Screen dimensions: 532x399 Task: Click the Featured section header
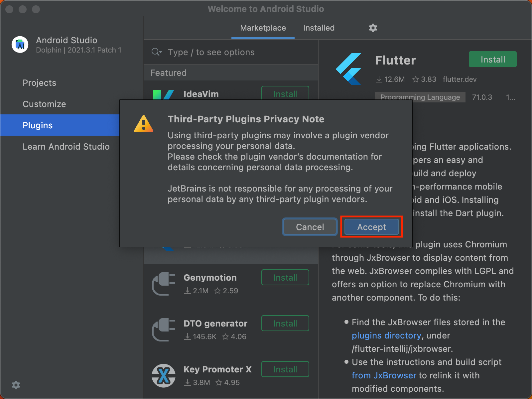click(231, 73)
